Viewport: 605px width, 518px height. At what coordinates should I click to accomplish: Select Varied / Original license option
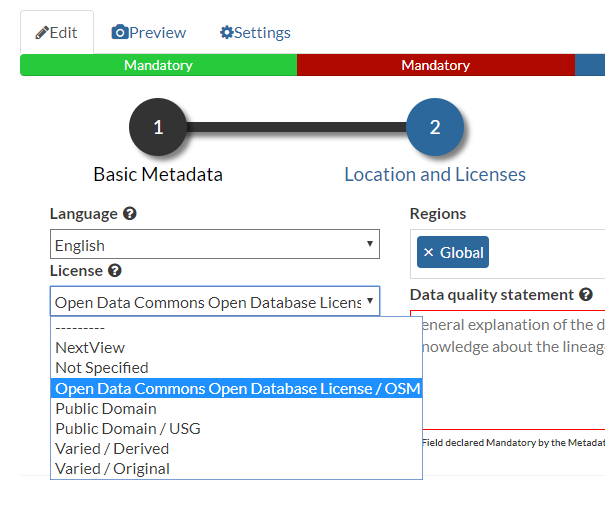(x=237, y=469)
